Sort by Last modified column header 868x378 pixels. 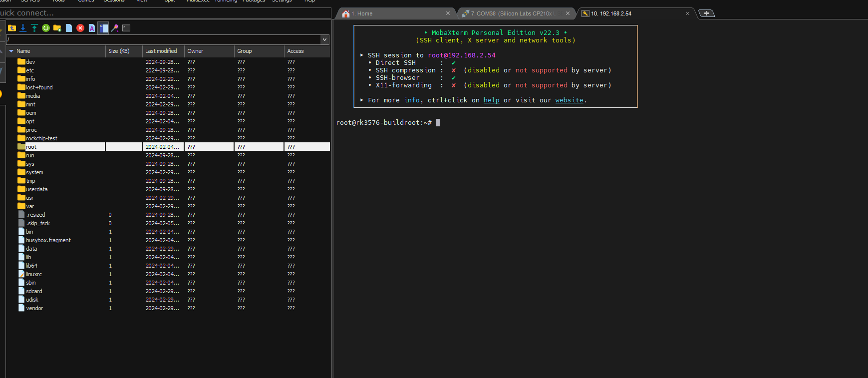163,51
